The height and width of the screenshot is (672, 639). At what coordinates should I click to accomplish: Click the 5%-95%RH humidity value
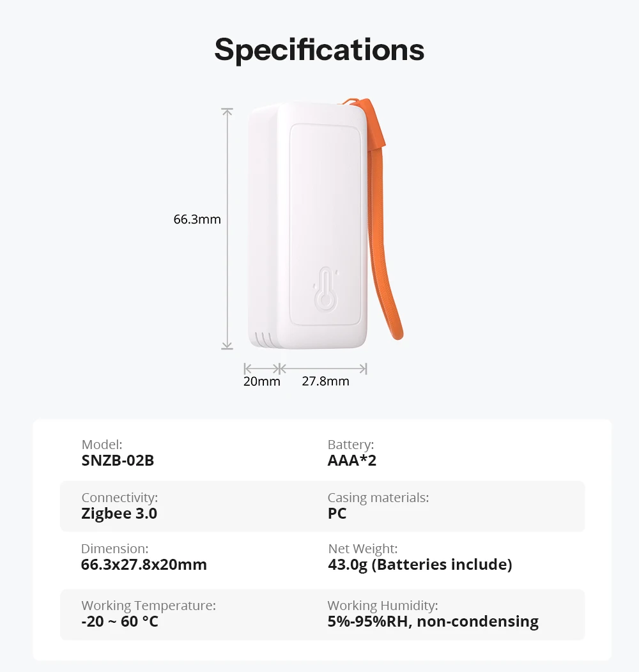(433, 622)
